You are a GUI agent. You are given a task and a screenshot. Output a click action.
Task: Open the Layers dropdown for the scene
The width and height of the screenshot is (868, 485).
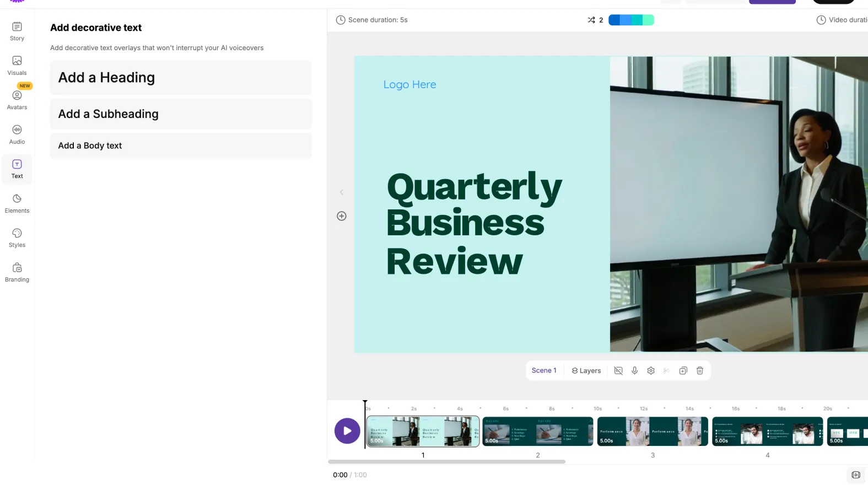point(586,371)
